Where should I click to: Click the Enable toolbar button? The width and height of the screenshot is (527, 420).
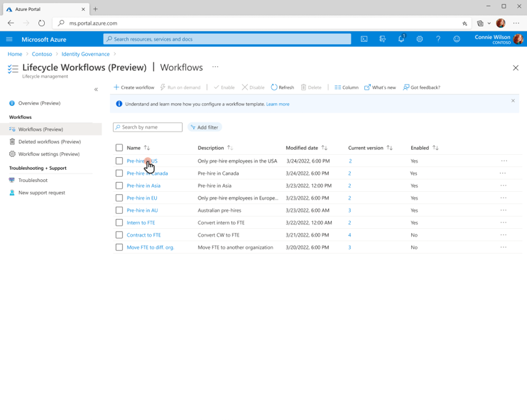click(224, 87)
